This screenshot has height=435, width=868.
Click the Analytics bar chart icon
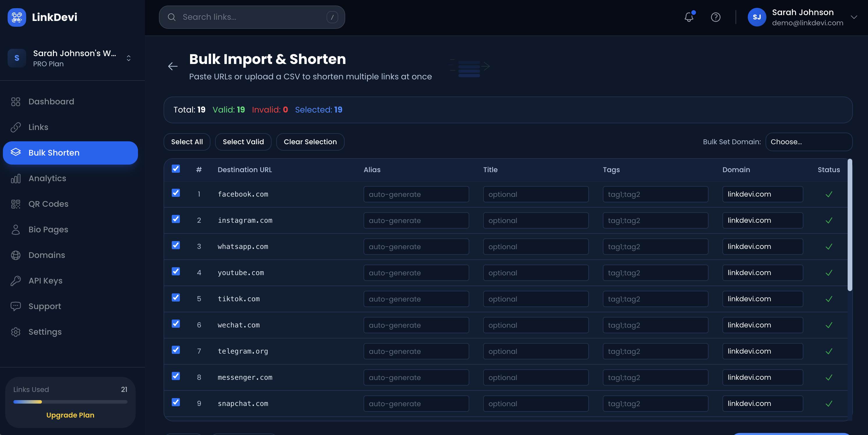click(x=16, y=179)
